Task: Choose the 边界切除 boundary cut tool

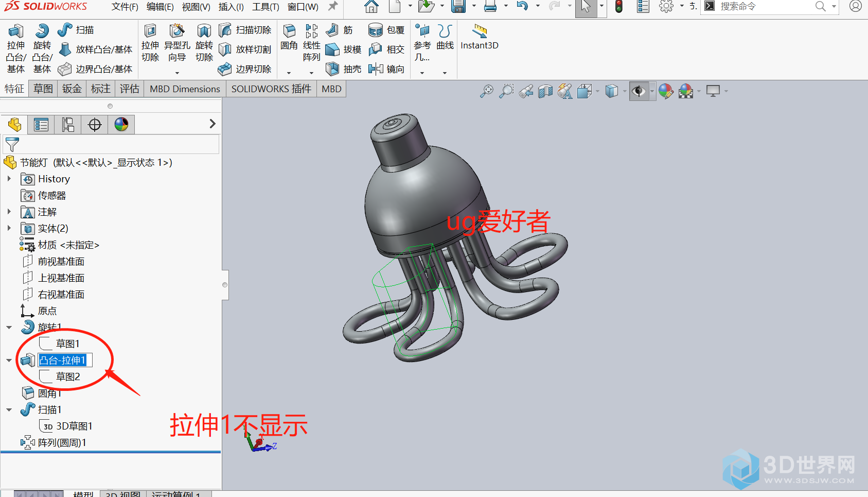Action: (245, 69)
